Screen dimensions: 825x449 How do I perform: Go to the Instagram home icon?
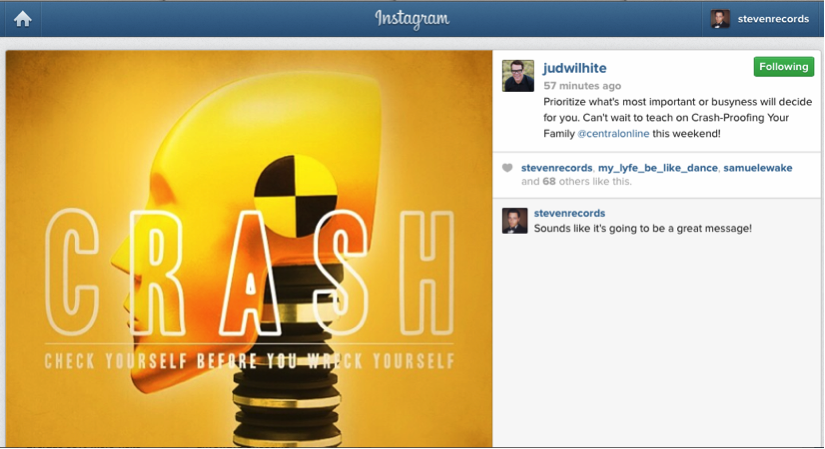23,19
